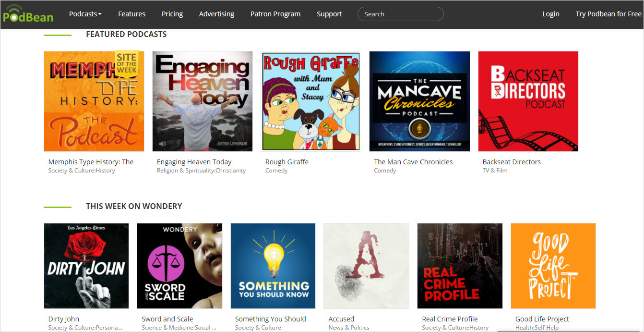The image size is (644, 332).
Task: Open Good Life Project cover
Action: coord(553,266)
